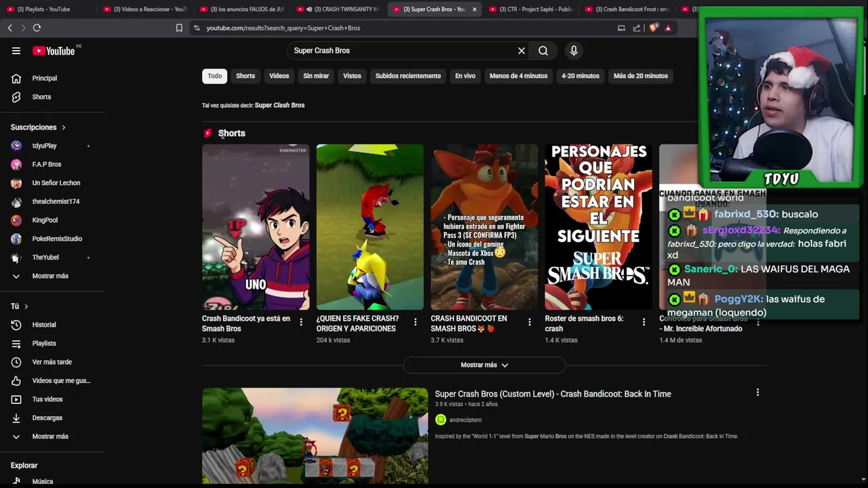Expand the Suscripciones section chevron

[64, 127]
